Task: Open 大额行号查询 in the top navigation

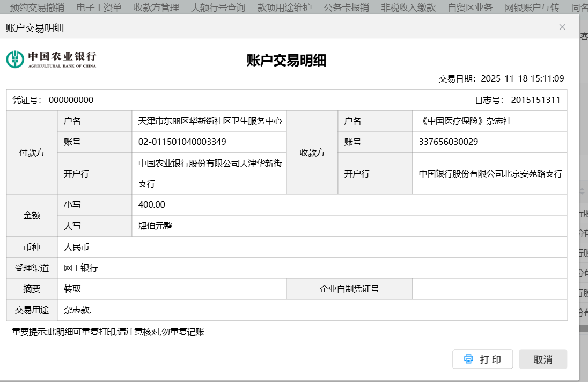Action: (x=218, y=8)
